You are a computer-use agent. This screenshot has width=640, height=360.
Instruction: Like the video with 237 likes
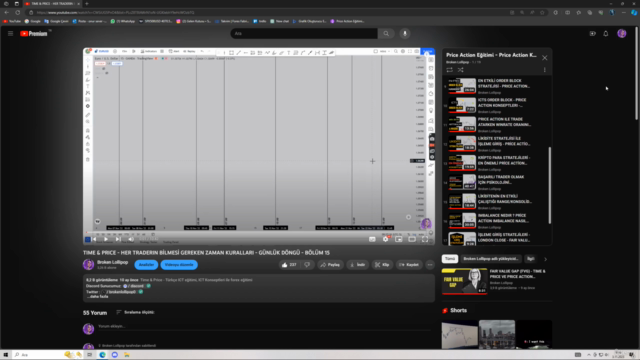(289, 265)
